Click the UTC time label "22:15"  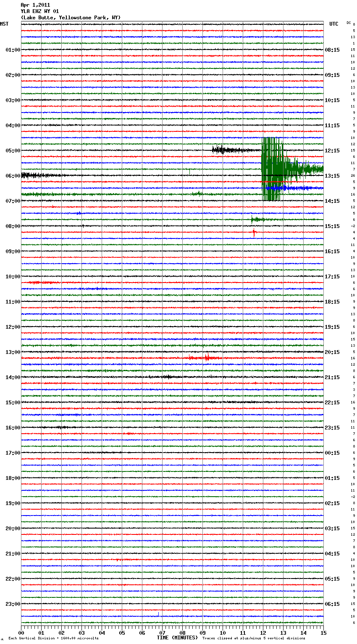pos(332,403)
